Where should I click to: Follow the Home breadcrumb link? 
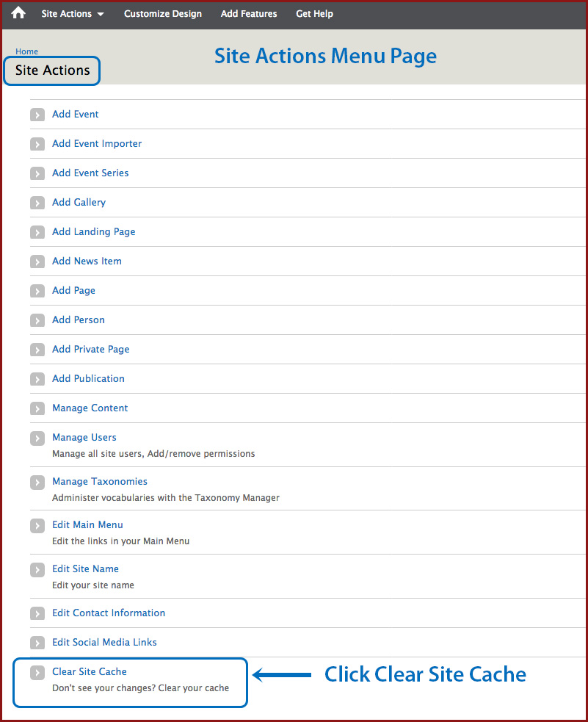coord(26,51)
